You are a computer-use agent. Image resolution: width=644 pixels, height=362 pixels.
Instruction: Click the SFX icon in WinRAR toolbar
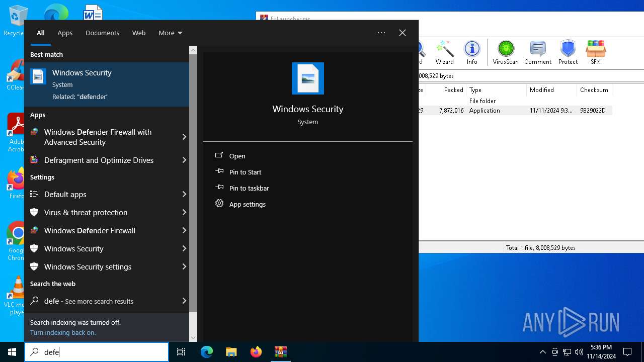pos(596,53)
